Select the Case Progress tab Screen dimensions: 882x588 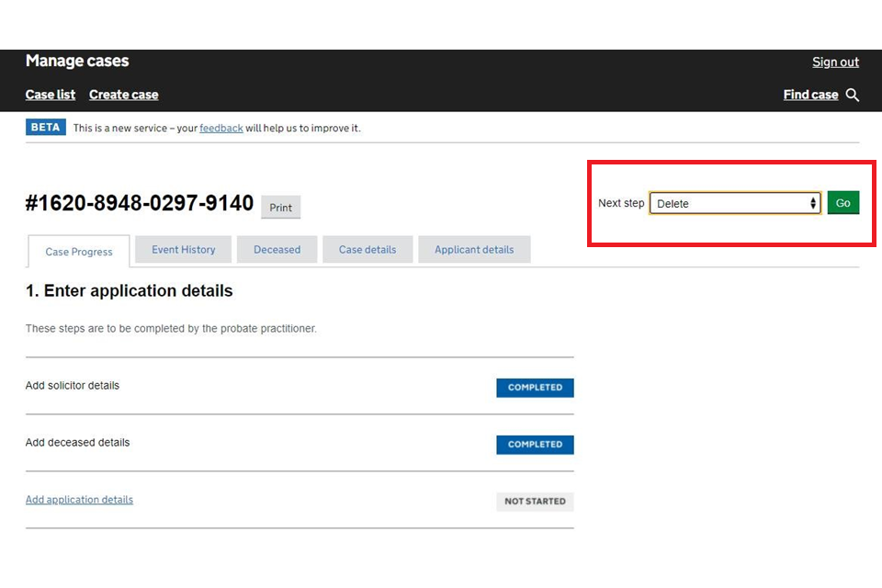pyautogui.click(x=79, y=252)
